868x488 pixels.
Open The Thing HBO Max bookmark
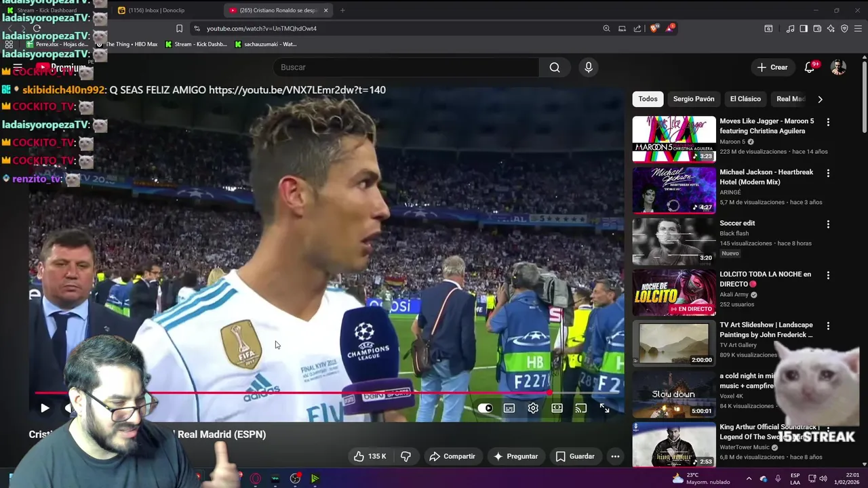(127, 44)
